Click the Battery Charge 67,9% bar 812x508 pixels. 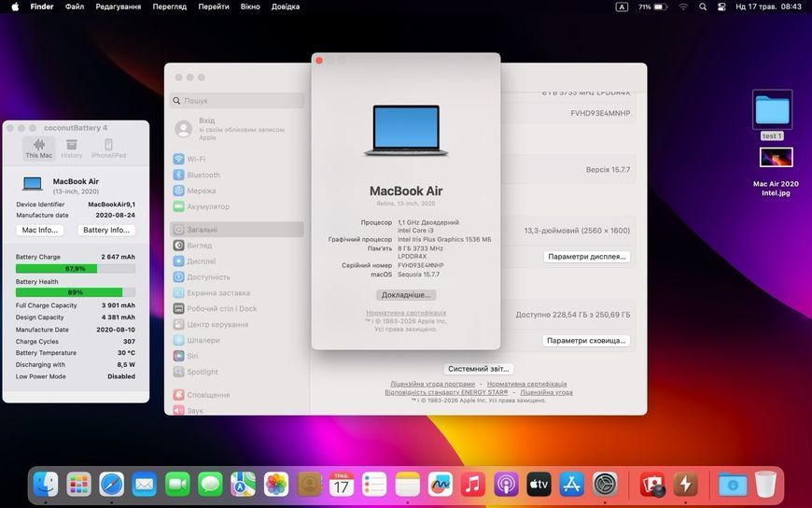tap(75, 269)
